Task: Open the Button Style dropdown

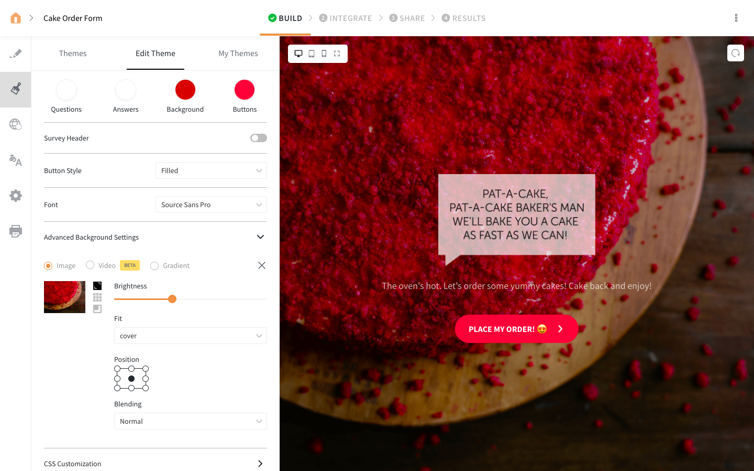Action: pyautogui.click(x=211, y=170)
